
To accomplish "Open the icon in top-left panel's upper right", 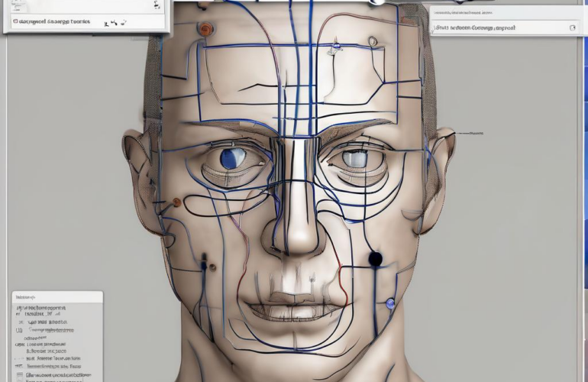I will click(x=157, y=5).
